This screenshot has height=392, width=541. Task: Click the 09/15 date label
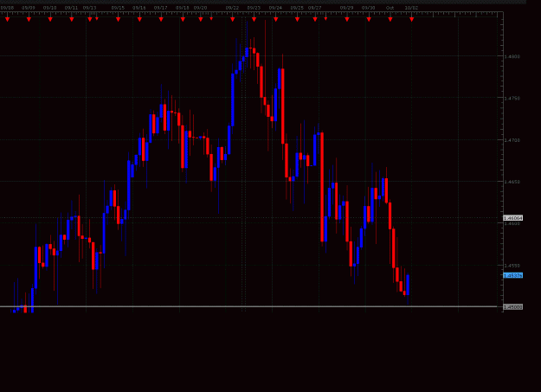pos(118,8)
